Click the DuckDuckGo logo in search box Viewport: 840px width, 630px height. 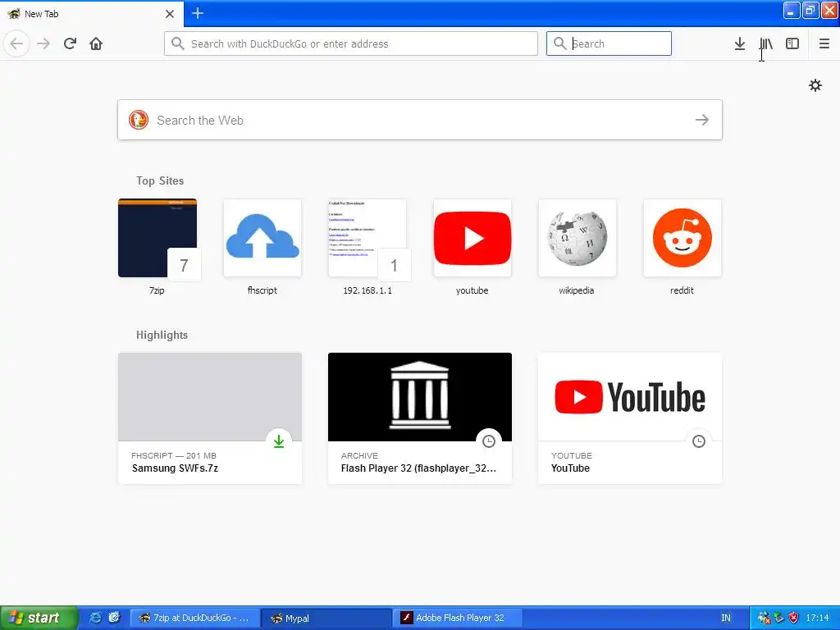[x=138, y=120]
